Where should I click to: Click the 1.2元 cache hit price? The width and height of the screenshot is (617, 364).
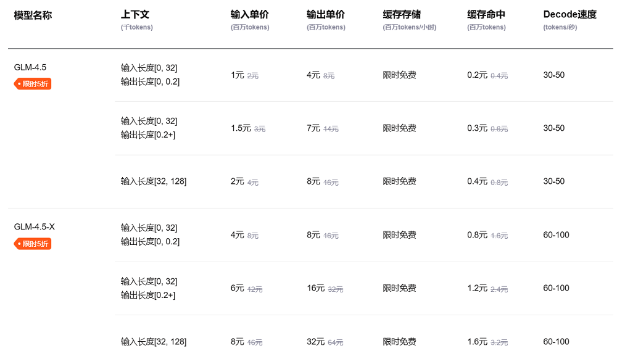click(x=477, y=288)
